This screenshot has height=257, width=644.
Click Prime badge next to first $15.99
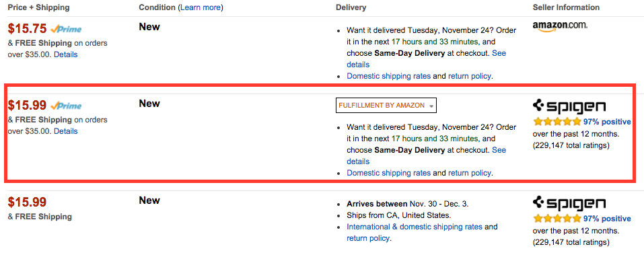coord(66,106)
